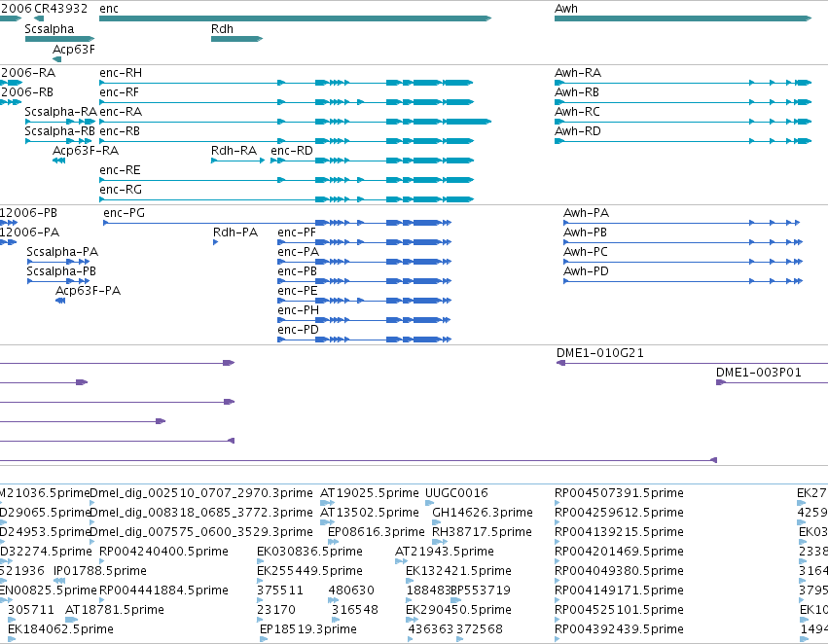This screenshot has width=828, height=644.
Task: Select the CR43932 gene label
Action: pos(60,9)
